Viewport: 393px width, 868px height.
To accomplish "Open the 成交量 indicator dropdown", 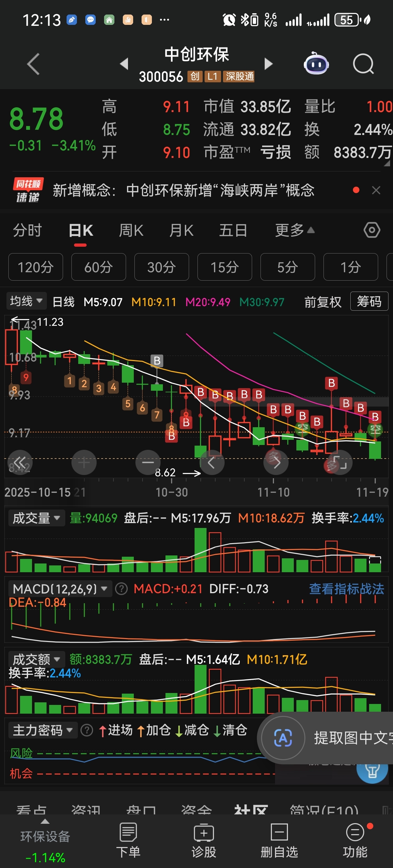I will tap(36, 518).
